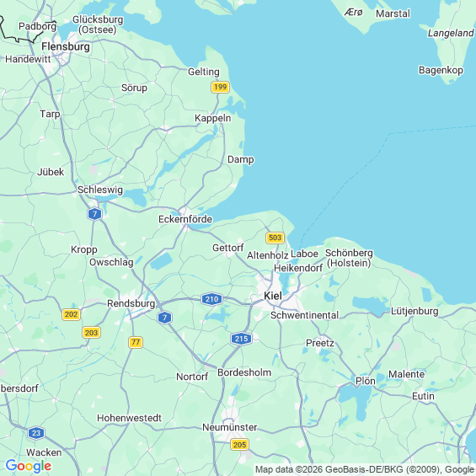The image size is (476, 476).
Task: Click the Plön town label
Action: 366,381
